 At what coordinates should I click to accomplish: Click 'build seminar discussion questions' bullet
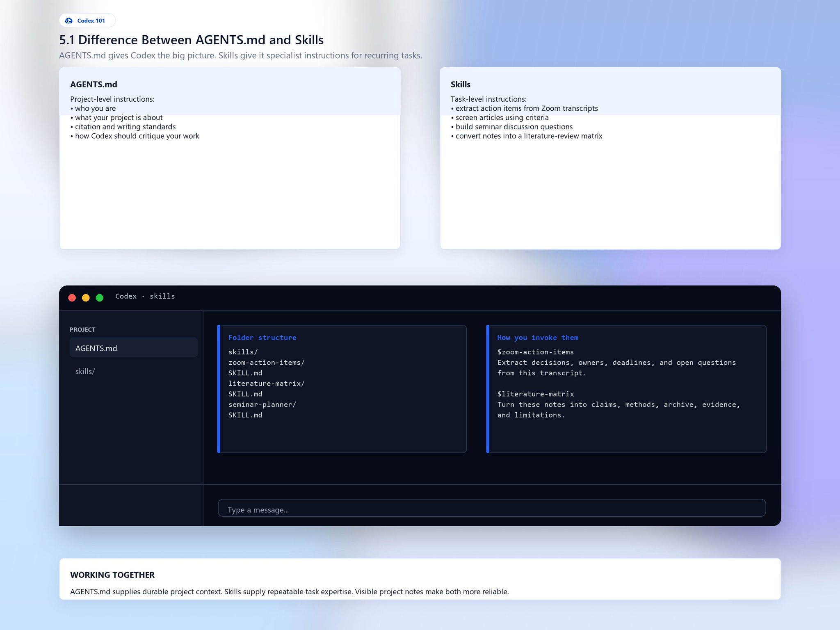[x=512, y=127]
